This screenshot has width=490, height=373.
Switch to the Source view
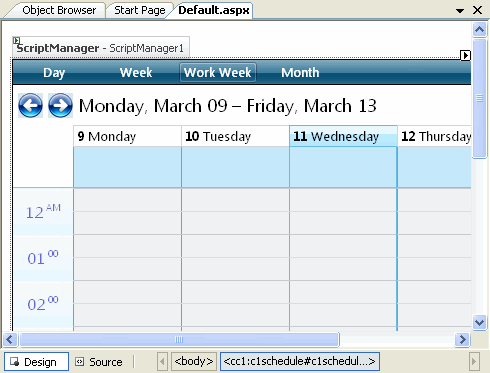[x=99, y=362]
